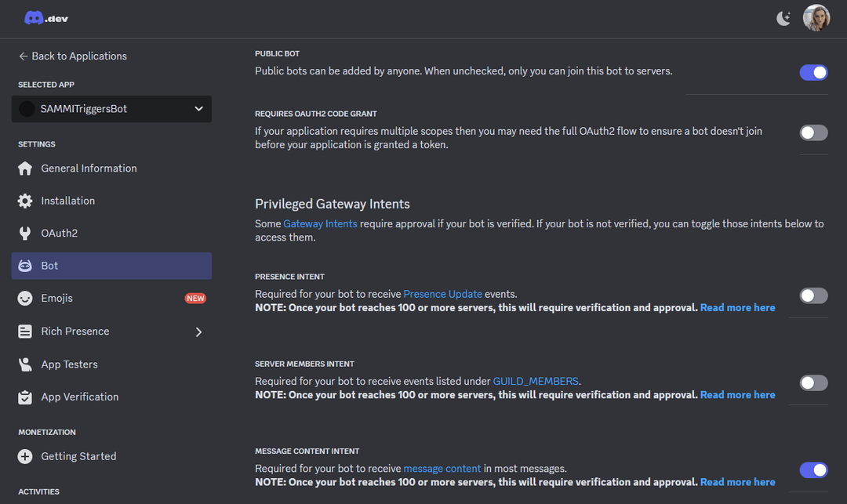Open General Information home icon

[25, 169]
